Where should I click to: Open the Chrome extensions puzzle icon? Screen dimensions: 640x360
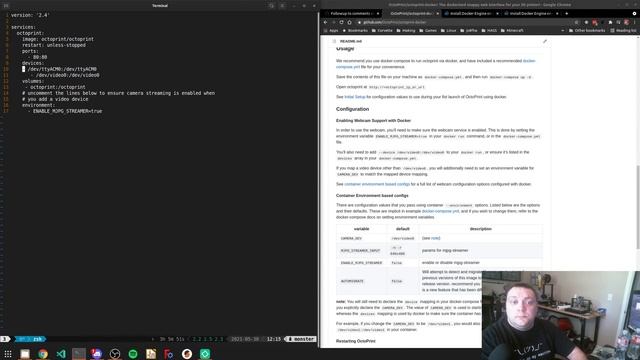click(x=610, y=22)
